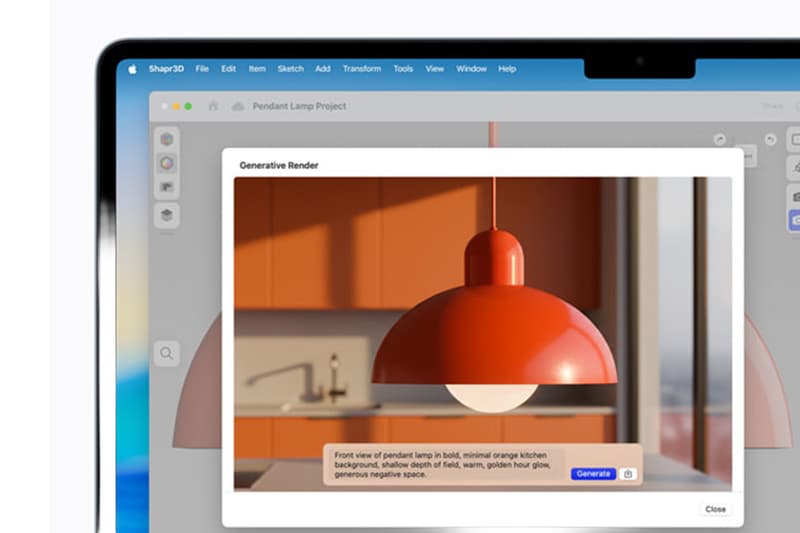This screenshot has height=533, width=800.
Task: Open the Transform menu
Action: point(361,69)
